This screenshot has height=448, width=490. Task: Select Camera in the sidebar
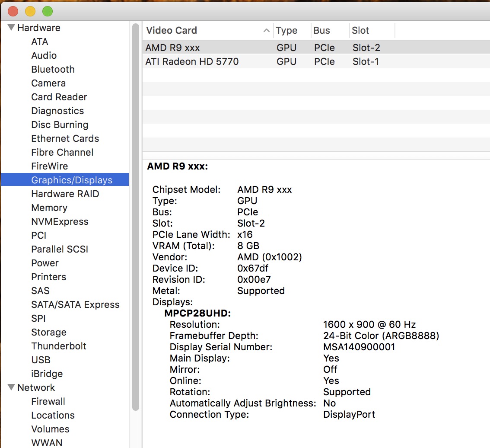[x=48, y=83]
